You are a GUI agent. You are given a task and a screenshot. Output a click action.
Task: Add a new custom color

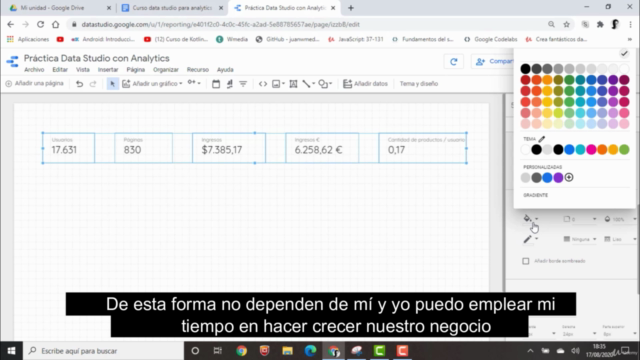point(569,178)
